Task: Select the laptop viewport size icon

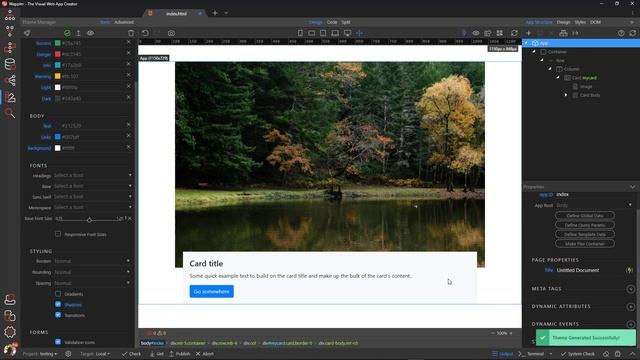Action: click(x=335, y=33)
